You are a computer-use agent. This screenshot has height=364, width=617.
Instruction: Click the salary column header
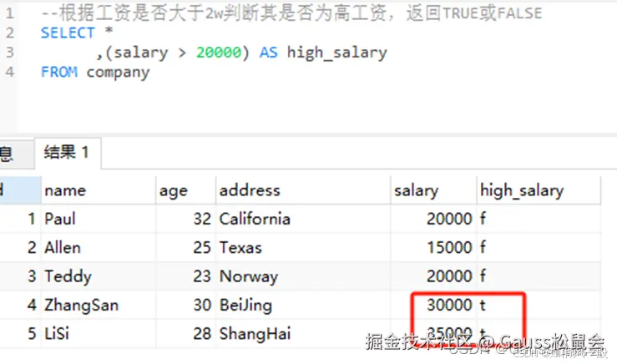(x=433, y=190)
